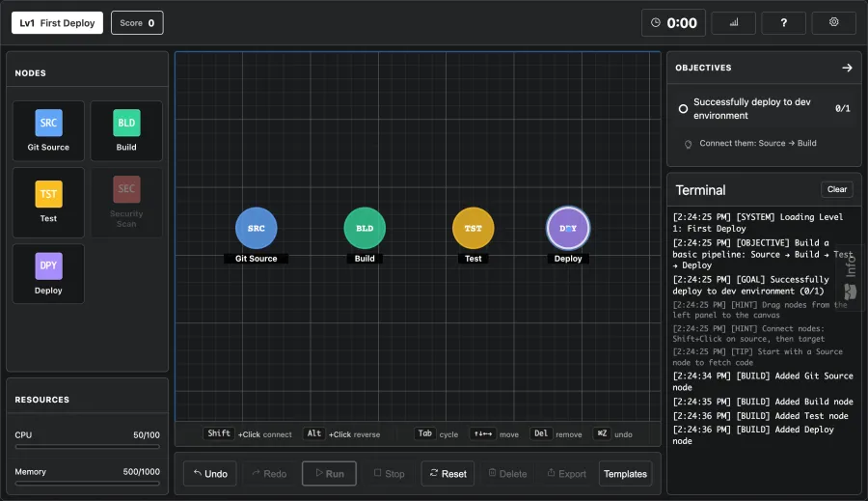868x501 pixels.
Task: Select Build node in the Nodes palette
Action: pos(126,130)
